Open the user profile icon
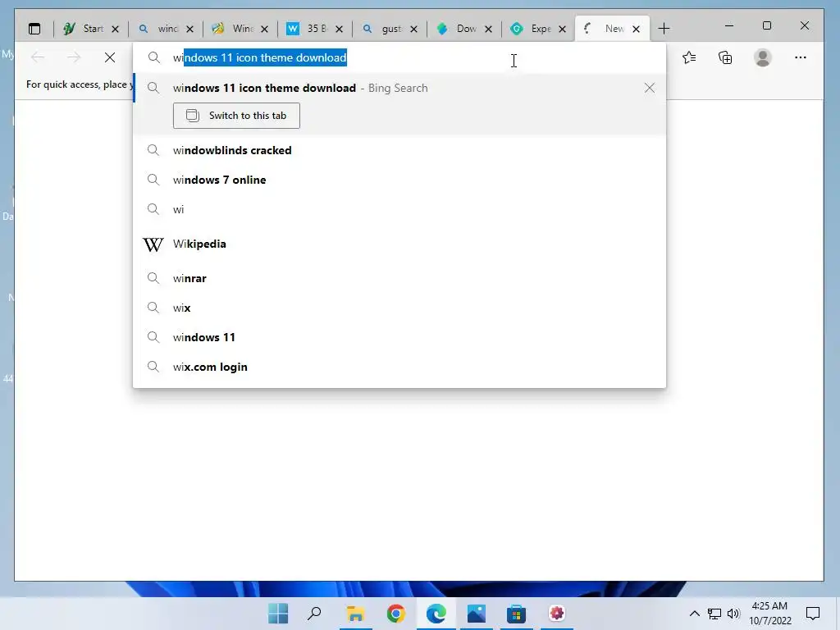Viewport: 840px width, 630px height. tap(762, 57)
